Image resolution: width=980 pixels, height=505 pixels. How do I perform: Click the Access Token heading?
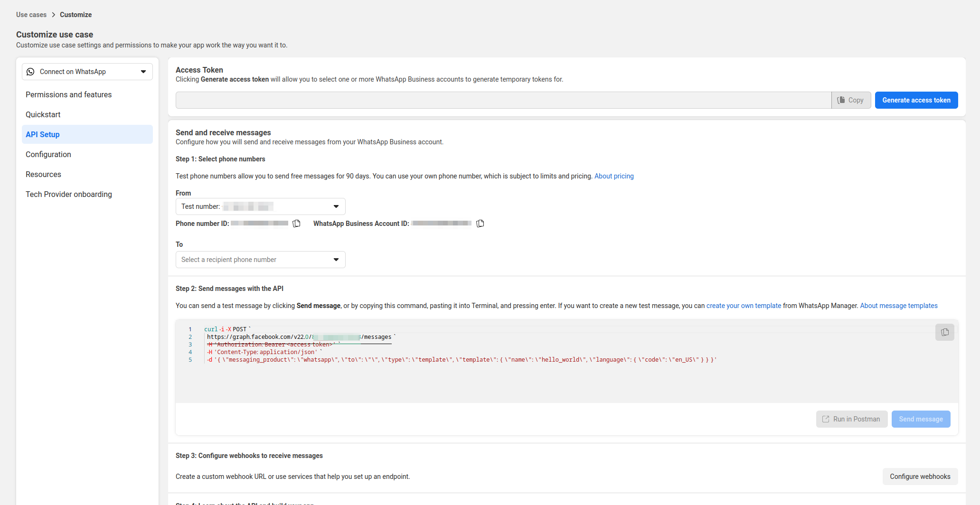(199, 70)
